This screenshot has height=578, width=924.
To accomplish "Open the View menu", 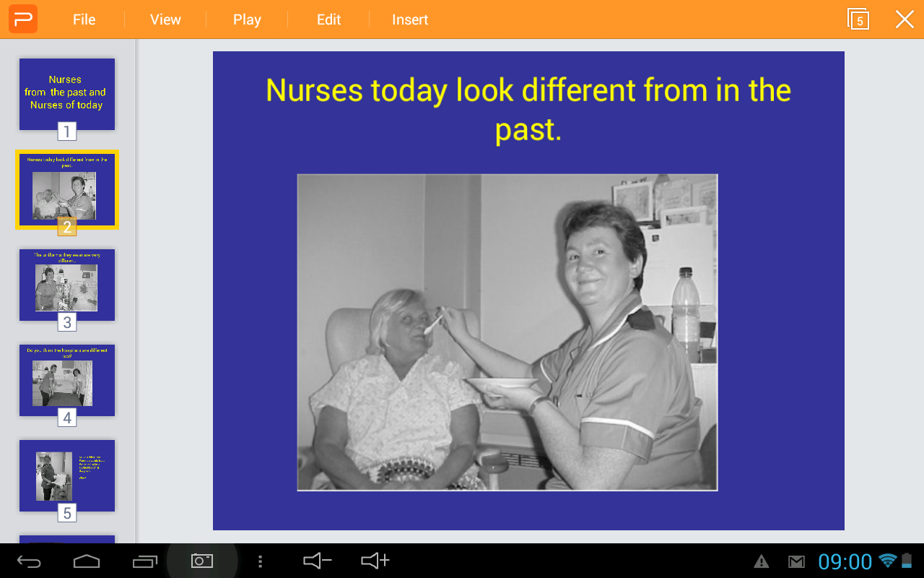I will (165, 20).
